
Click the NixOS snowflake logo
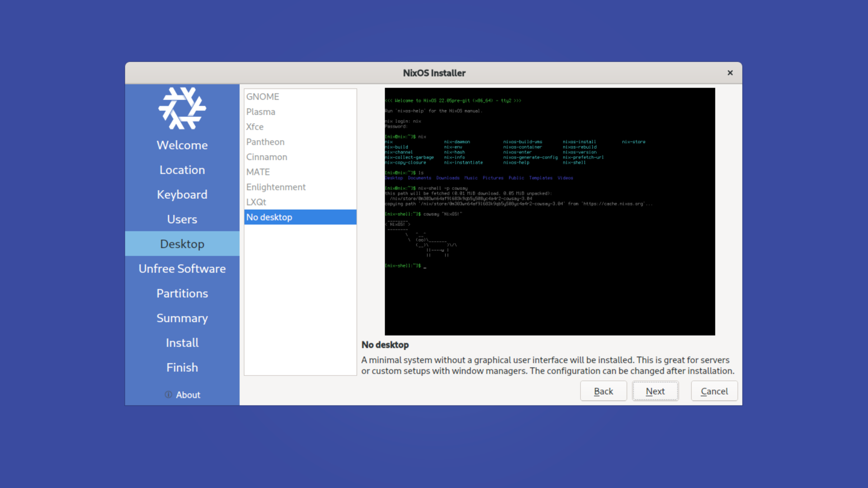pyautogui.click(x=182, y=108)
